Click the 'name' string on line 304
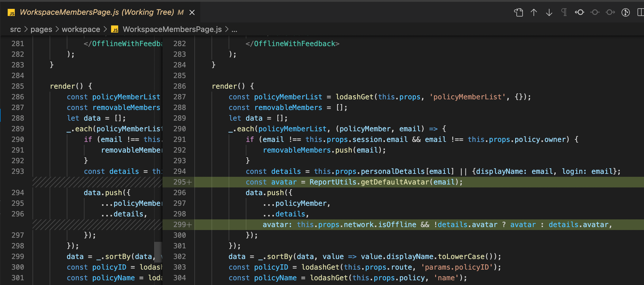This screenshot has width=644, height=285. [x=446, y=278]
